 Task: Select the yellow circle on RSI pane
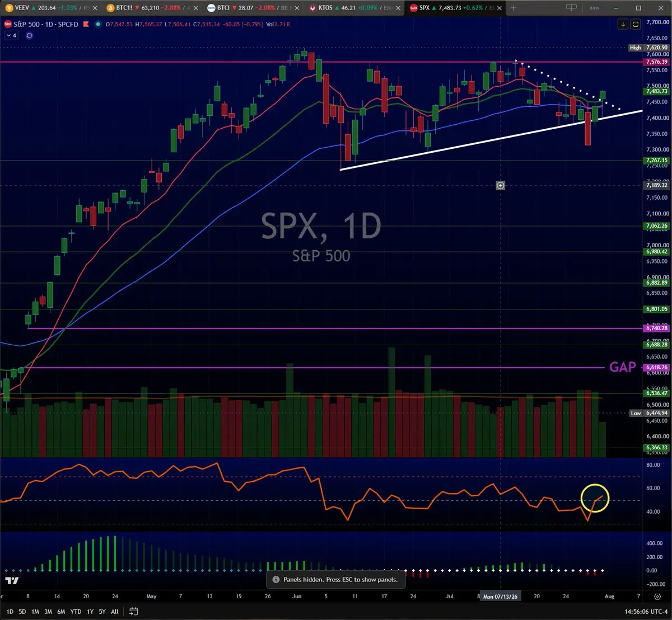[595, 498]
